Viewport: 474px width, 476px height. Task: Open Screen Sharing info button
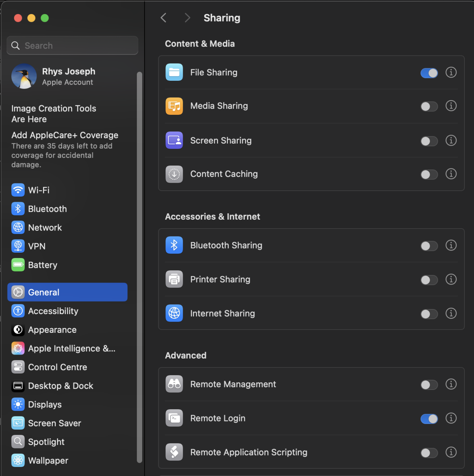click(451, 140)
